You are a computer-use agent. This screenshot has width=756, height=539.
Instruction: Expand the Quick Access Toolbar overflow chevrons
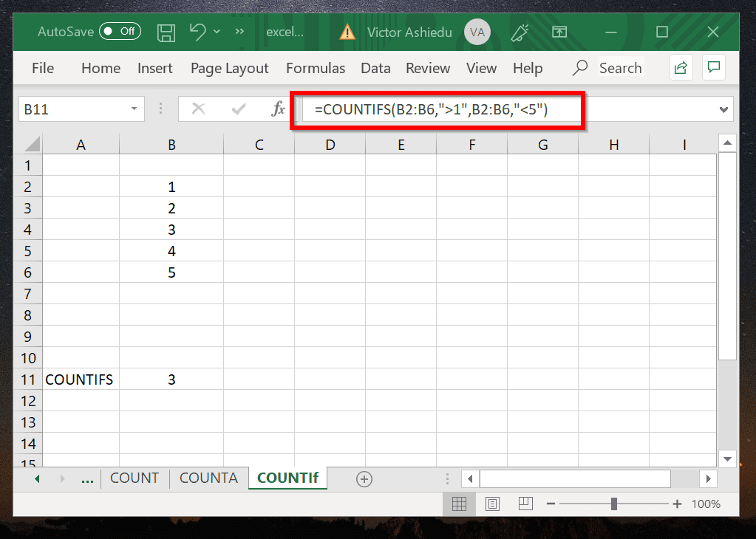pos(239,32)
